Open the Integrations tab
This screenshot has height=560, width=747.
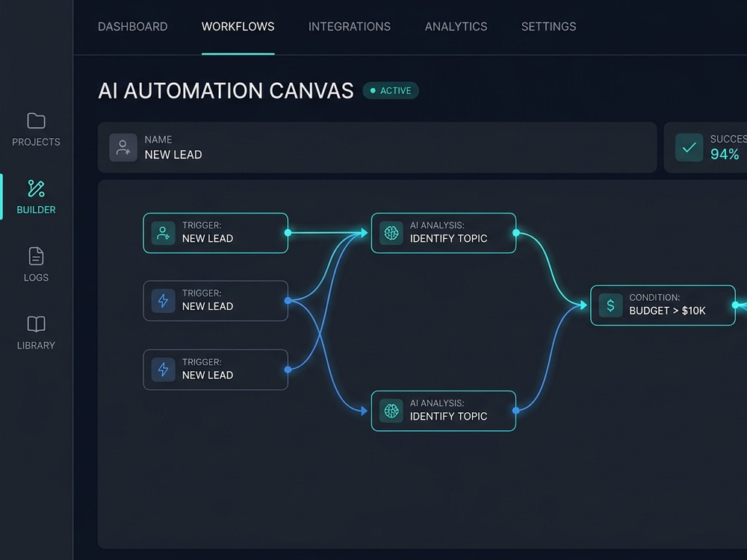point(349,27)
